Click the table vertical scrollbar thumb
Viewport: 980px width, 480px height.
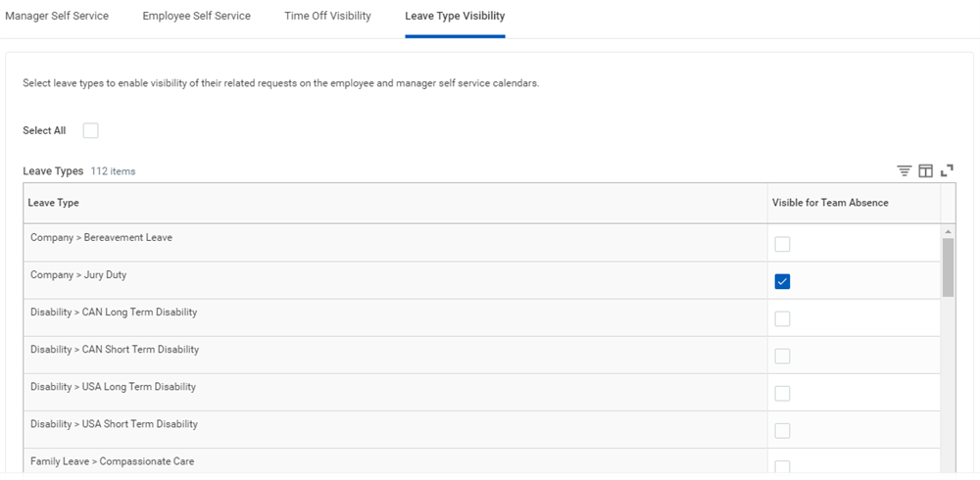[948, 267]
